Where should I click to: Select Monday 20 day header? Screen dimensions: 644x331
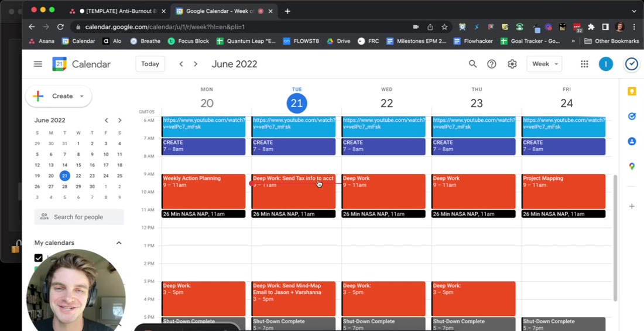coord(207,103)
